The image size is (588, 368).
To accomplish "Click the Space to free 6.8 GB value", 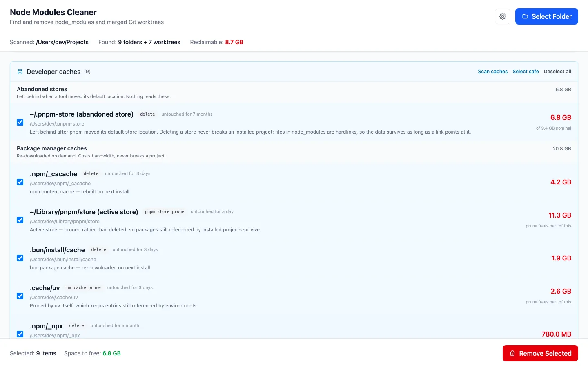I will pyautogui.click(x=111, y=353).
